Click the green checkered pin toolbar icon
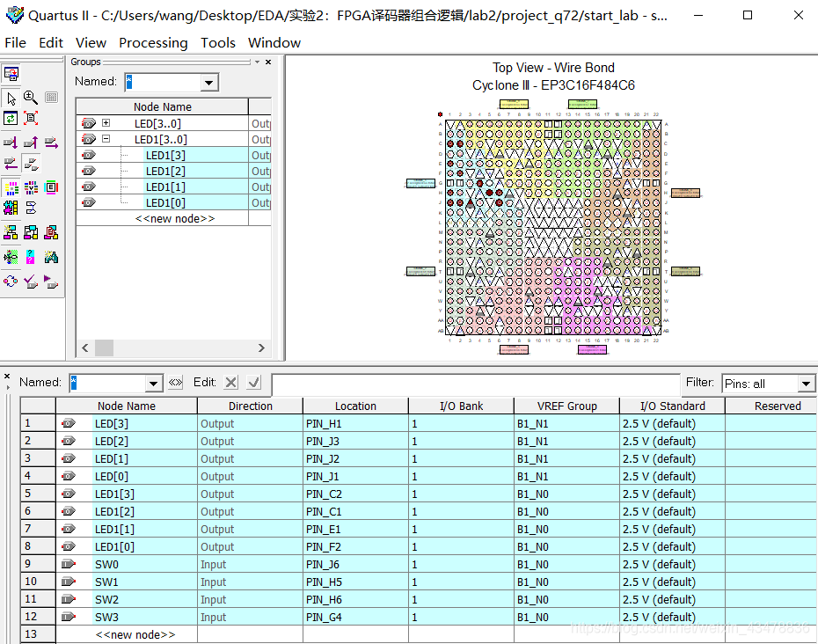 click(x=11, y=257)
